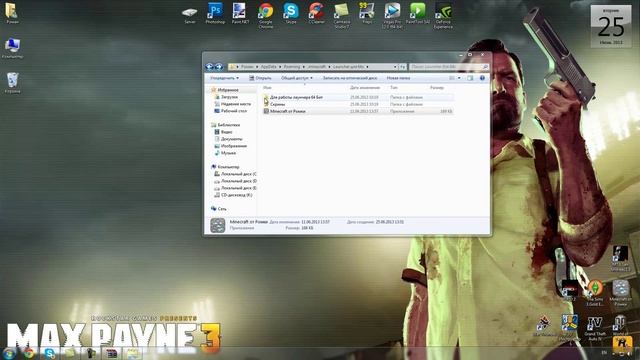Open the Google Chrome desktop shortcut
This screenshot has width=640, height=360.
pos(265,15)
